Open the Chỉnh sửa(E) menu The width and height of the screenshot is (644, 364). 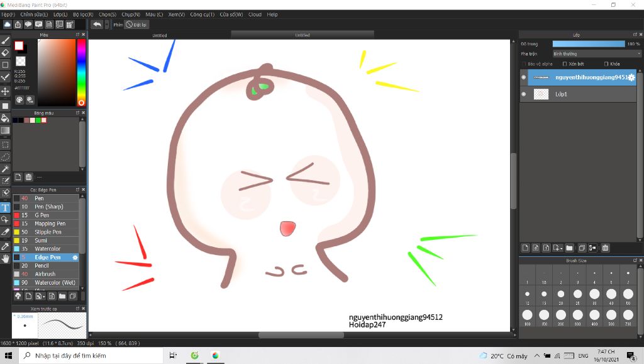(34, 14)
